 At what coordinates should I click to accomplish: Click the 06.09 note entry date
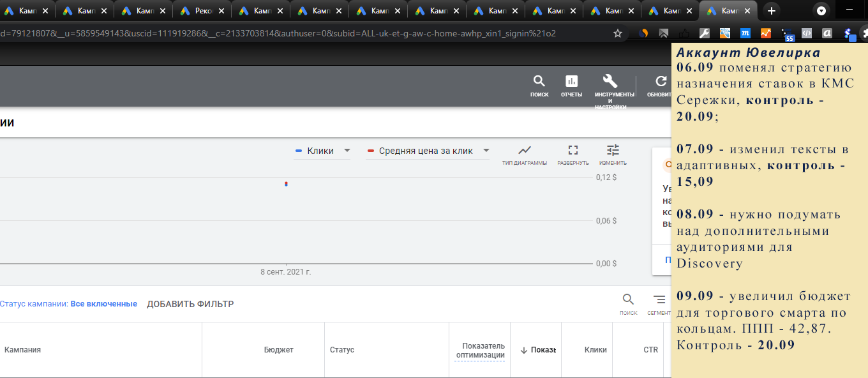696,68
